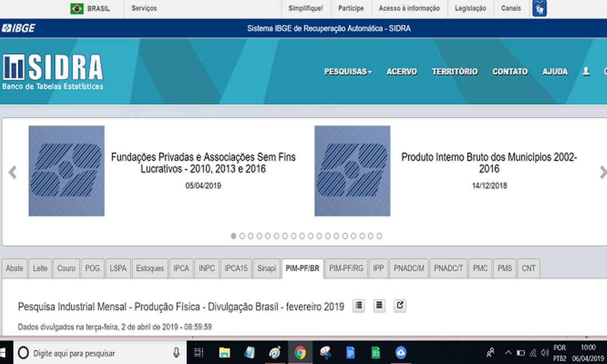Open external link icon beside survey title
This screenshot has height=364, width=607.
[x=400, y=305]
